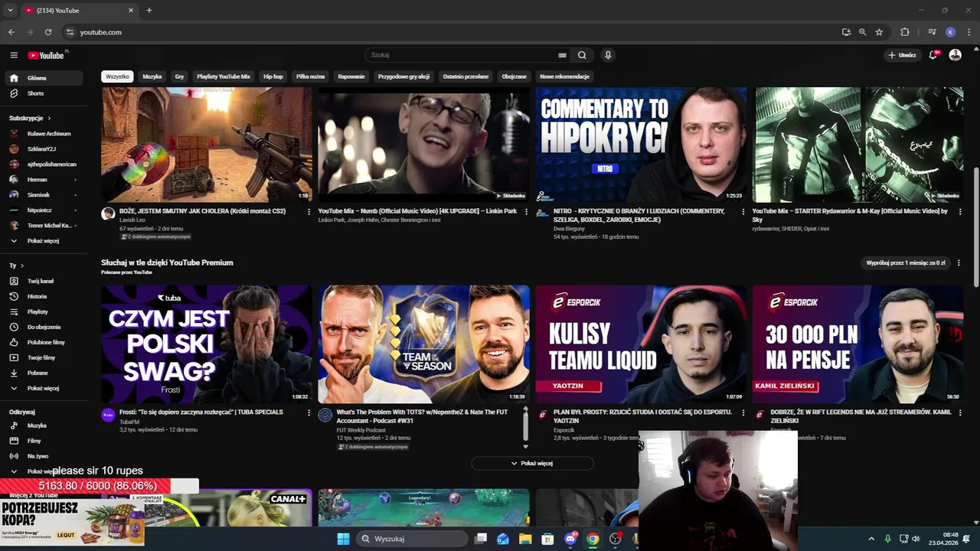Image resolution: width=980 pixels, height=551 pixels.
Task: Open Filmy under Odkrywaj section
Action: click(x=43, y=441)
